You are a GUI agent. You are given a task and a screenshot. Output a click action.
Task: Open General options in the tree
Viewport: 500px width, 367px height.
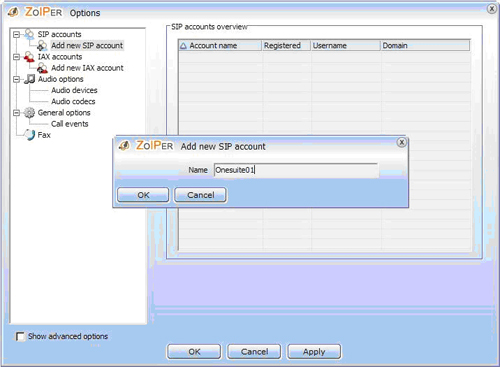[64, 113]
